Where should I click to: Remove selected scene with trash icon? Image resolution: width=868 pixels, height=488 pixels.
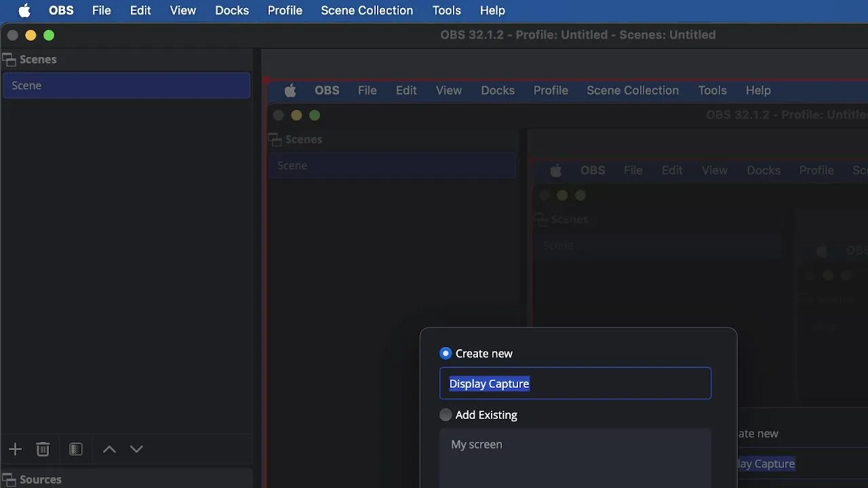pyautogui.click(x=43, y=449)
